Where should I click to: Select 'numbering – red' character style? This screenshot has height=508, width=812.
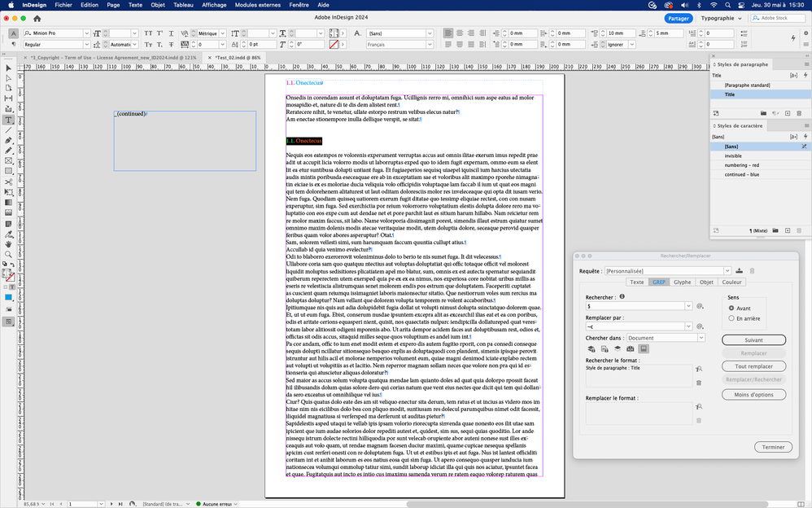click(x=744, y=165)
